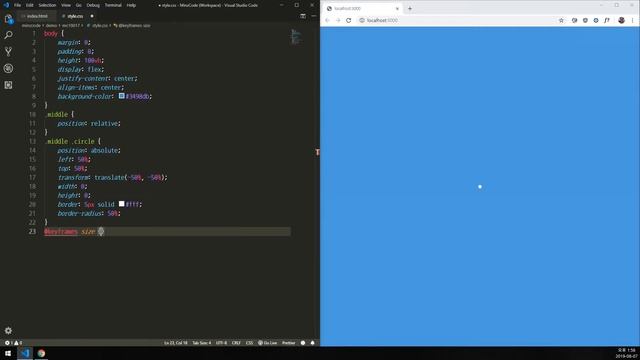Viewport: 640px width, 360px height.
Task: Select the style.css editor tab
Action: 75,16
